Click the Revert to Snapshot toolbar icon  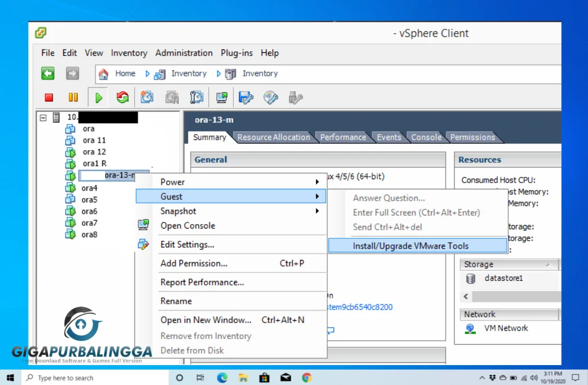pyautogui.click(x=172, y=97)
